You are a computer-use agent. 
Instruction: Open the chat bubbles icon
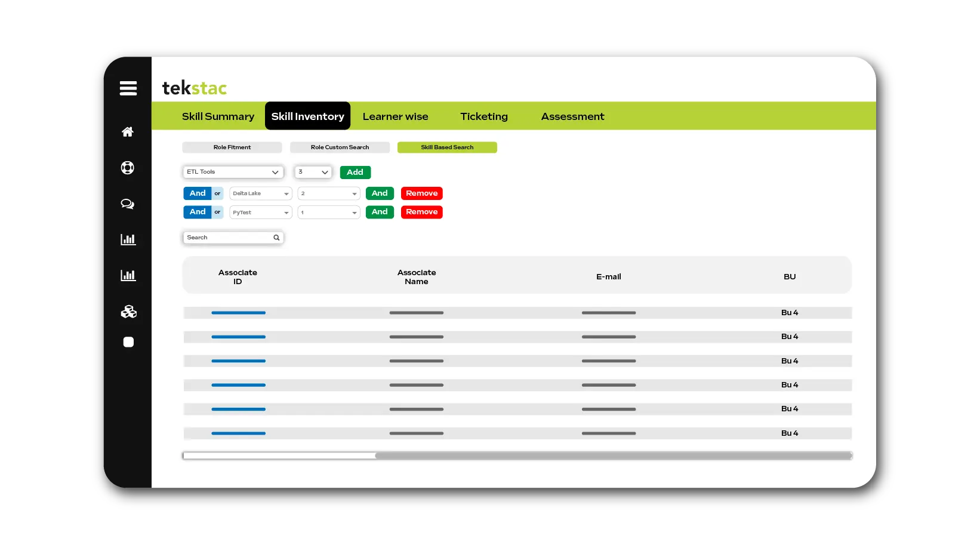[128, 204]
